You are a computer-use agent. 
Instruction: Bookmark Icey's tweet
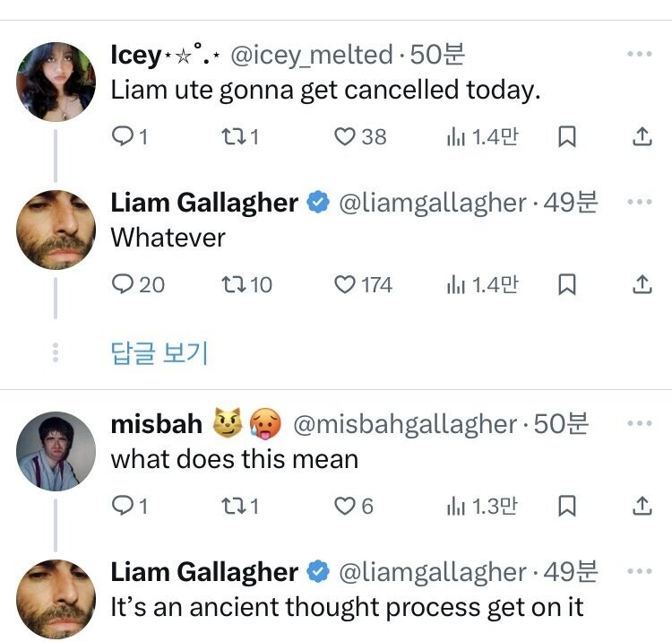[566, 137]
